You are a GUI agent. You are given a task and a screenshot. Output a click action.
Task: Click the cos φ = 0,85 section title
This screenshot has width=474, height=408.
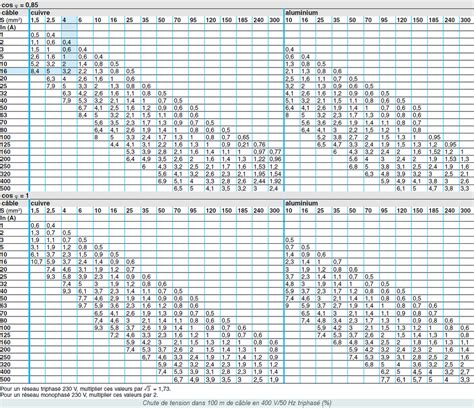pos(19,5)
